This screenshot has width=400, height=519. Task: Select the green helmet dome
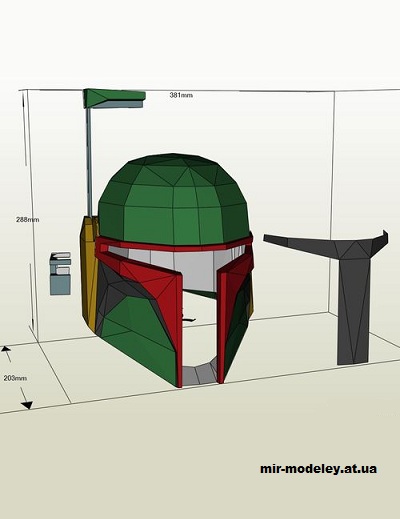coord(174,199)
